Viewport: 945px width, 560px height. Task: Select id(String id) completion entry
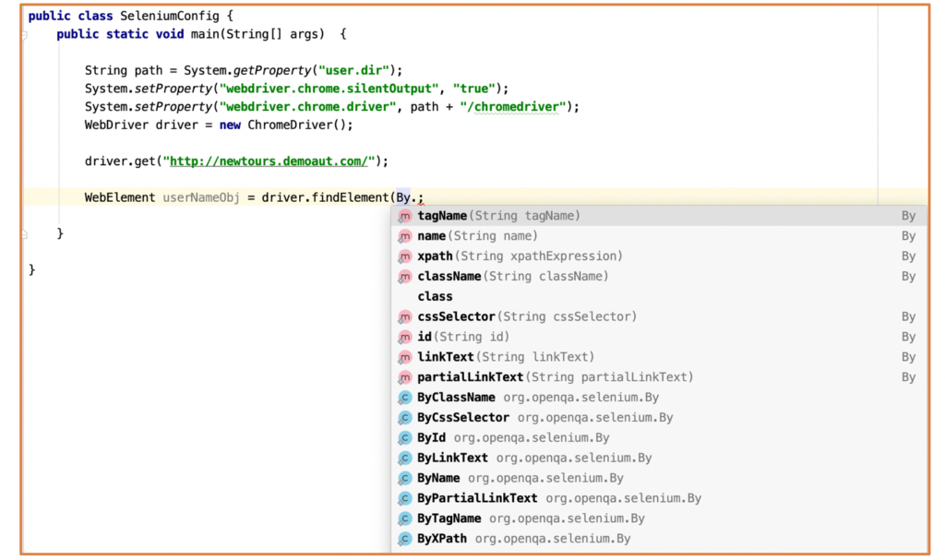point(659,337)
